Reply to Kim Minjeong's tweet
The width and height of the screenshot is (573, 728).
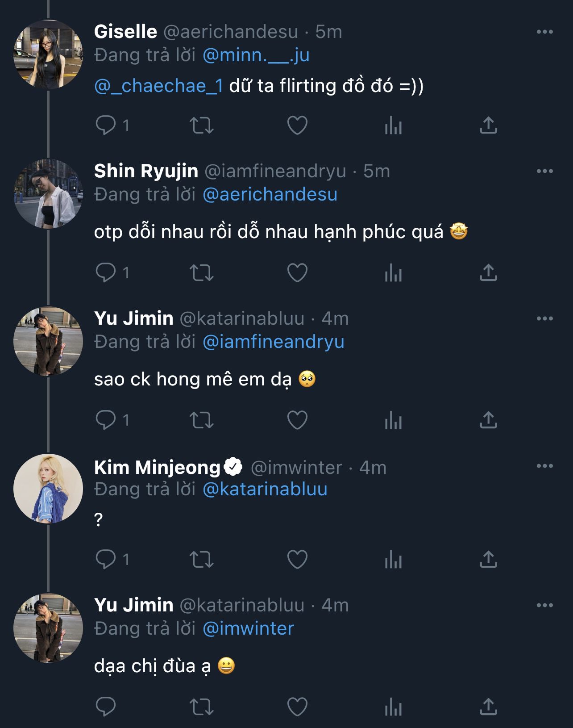coord(106,559)
